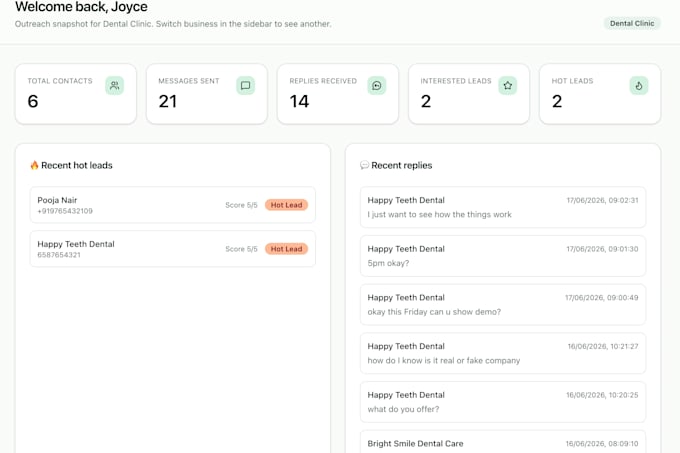Click the speech bubble beside Recent replies
Screen dimensions: 680x453
click(x=364, y=165)
